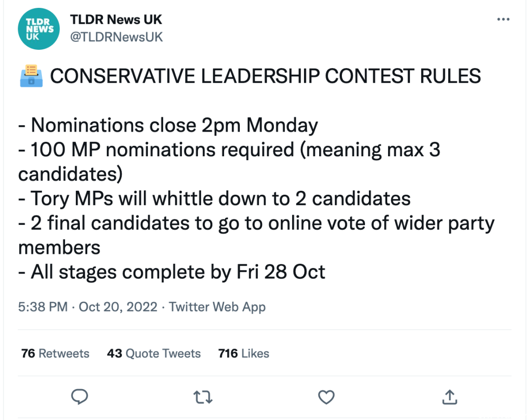This screenshot has height=420, width=532.
Task: Open the reply speech bubble icon
Action: pyautogui.click(x=79, y=396)
